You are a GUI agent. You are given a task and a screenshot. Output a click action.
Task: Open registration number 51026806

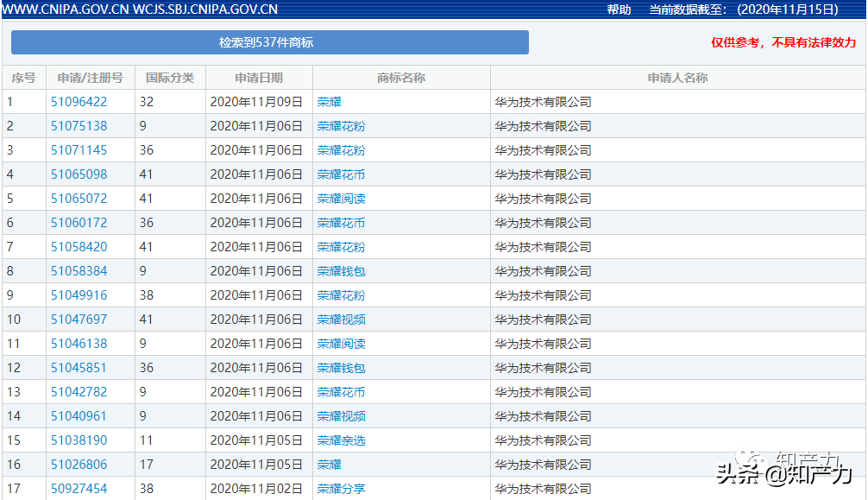click(x=79, y=465)
